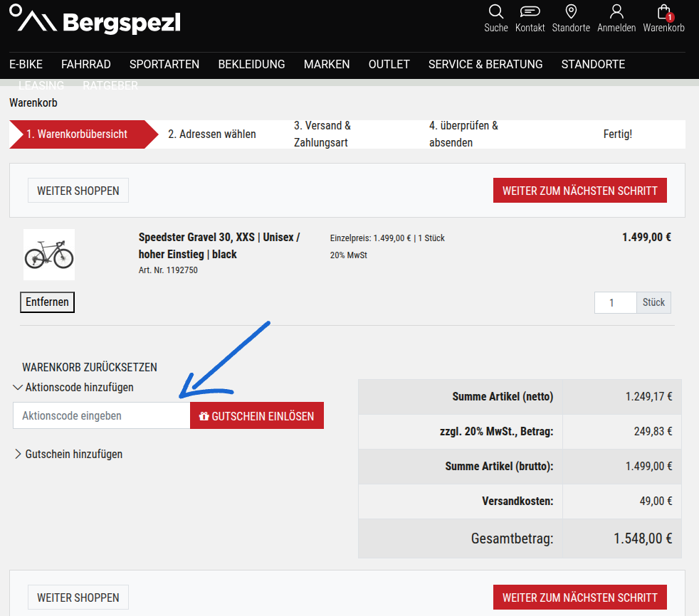
Task: Open Standorte via the location pin icon
Action: pyautogui.click(x=571, y=13)
